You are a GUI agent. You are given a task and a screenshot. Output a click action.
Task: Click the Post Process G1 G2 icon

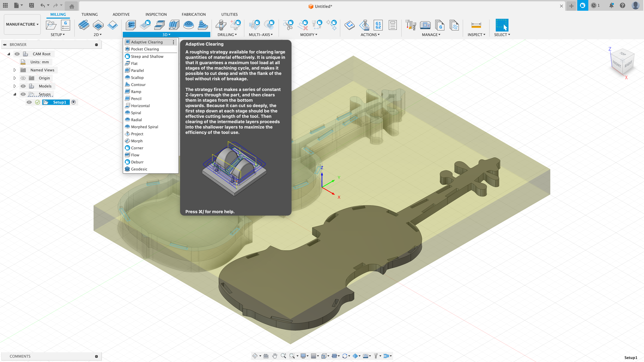pos(378,25)
